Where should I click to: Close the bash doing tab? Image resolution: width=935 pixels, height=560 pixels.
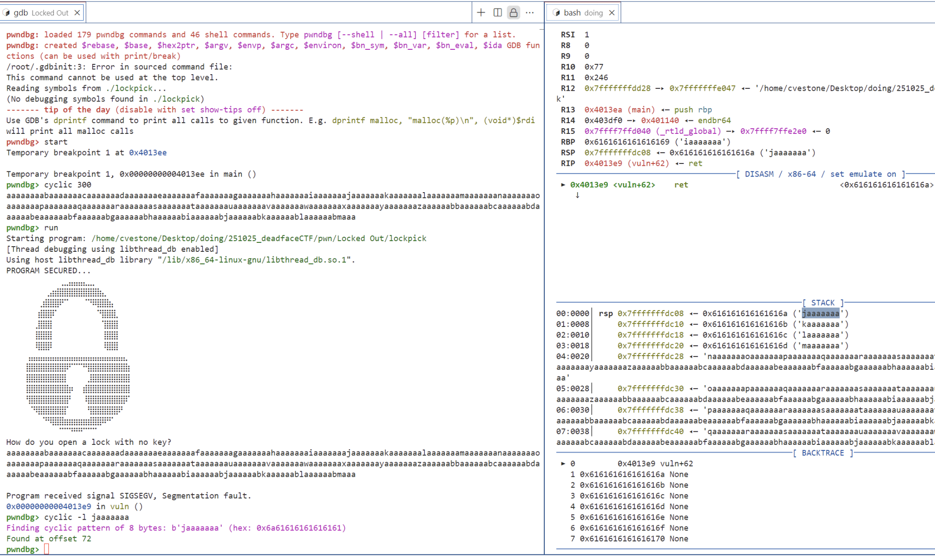[612, 13]
